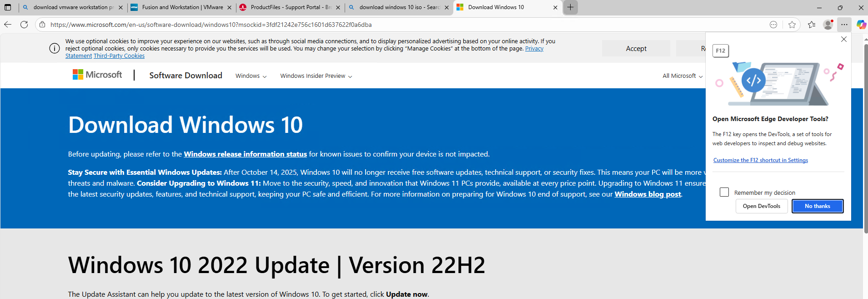Click the No thanks button
This screenshot has height=299, width=868.
[818, 206]
